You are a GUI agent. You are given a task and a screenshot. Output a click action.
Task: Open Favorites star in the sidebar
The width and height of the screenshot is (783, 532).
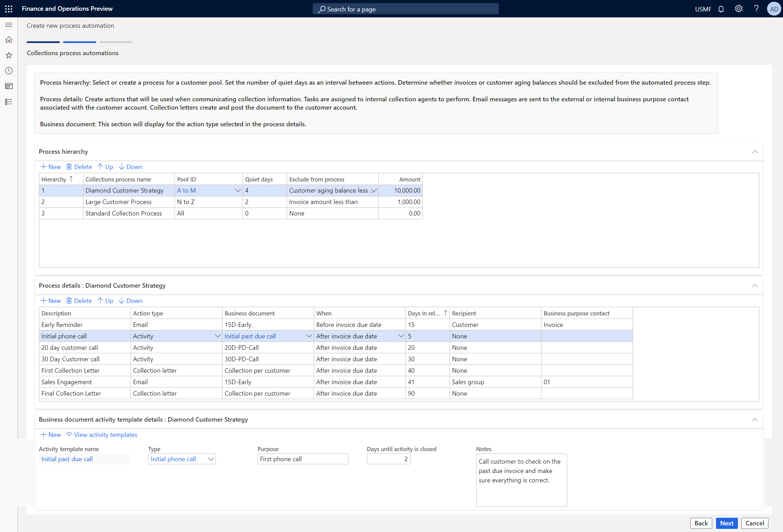tap(9, 55)
